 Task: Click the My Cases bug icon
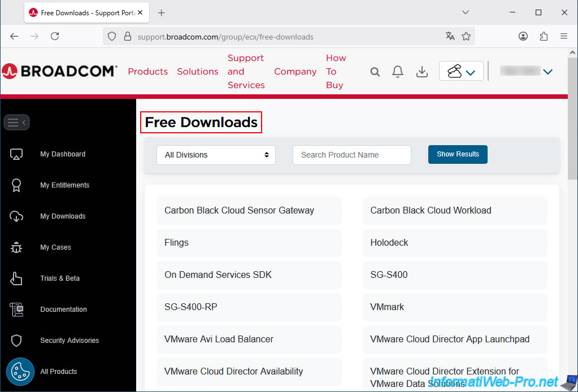point(16,247)
